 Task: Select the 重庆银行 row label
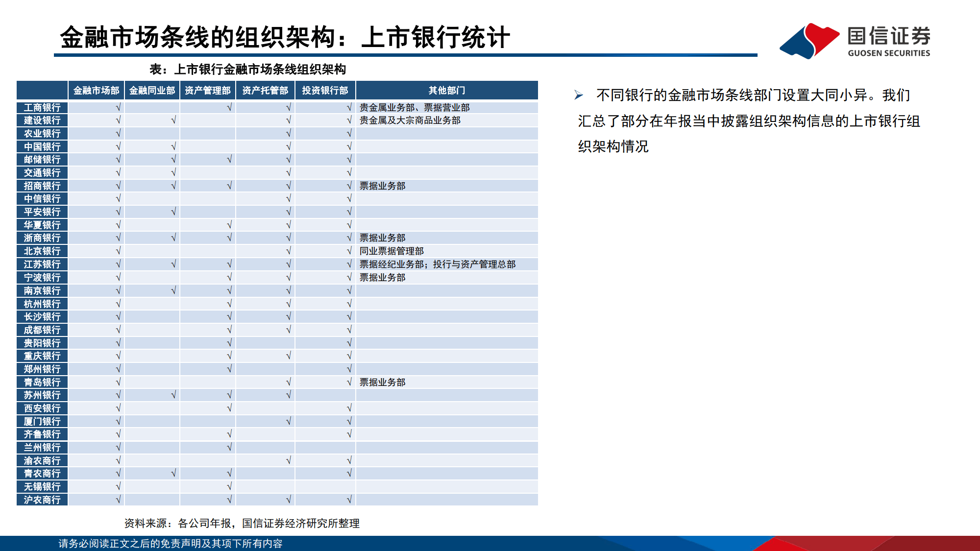click(x=42, y=356)
